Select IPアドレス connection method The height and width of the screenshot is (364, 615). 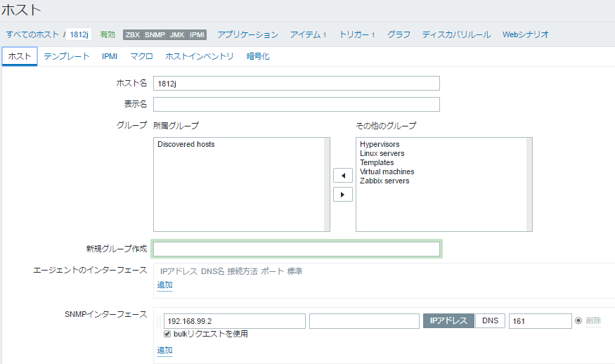tap(448, 320)
